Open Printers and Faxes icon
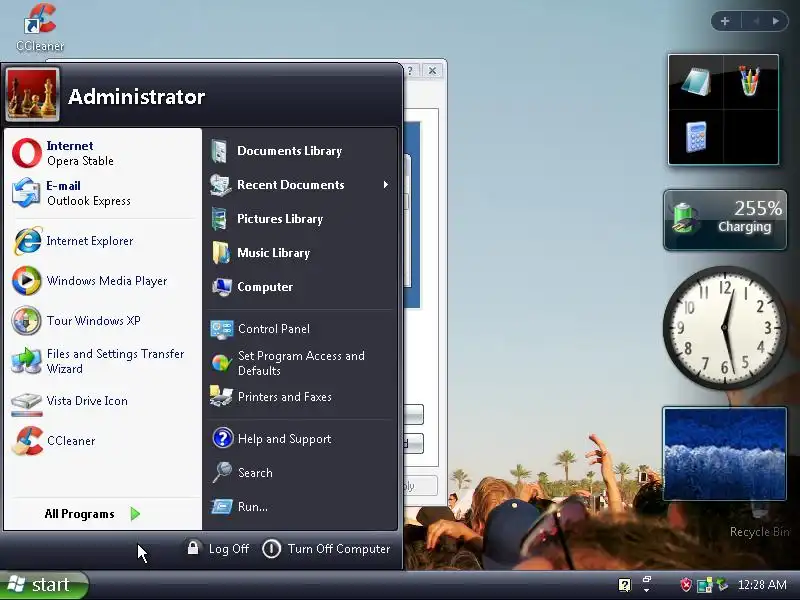Viewport: 800px width, 600px height. pos(221,396)
